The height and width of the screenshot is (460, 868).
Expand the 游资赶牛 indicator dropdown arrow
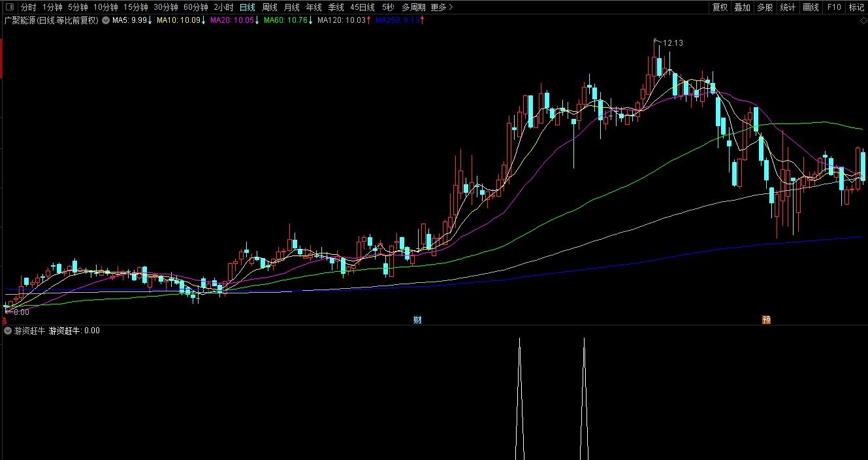point(8,331)
